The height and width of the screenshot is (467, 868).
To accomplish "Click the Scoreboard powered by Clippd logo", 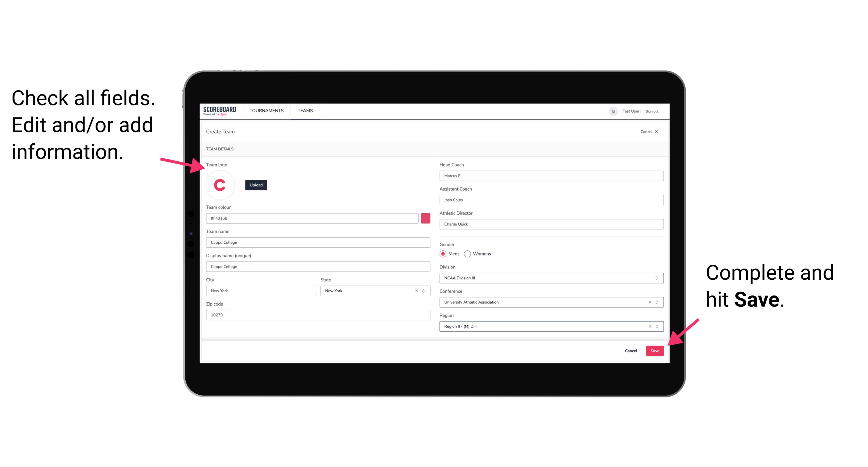I will (220, 111).
